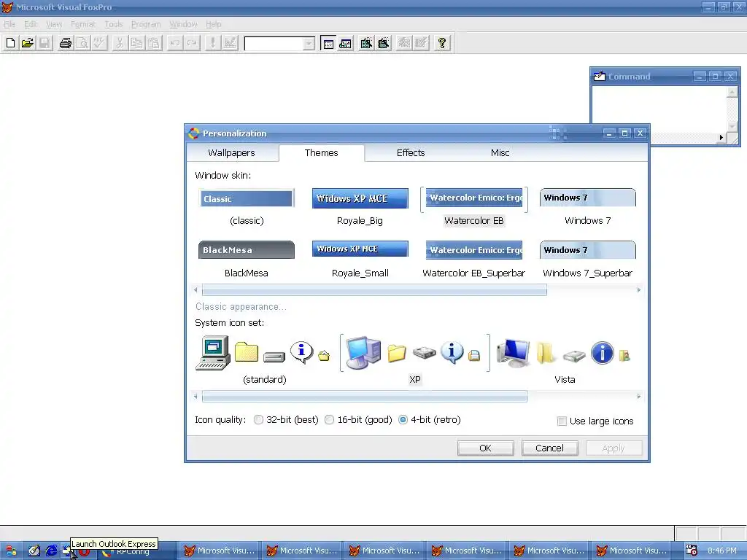Switch to the Wallpapers tab
The image size is (747, 560).
[x=231, y=153]
